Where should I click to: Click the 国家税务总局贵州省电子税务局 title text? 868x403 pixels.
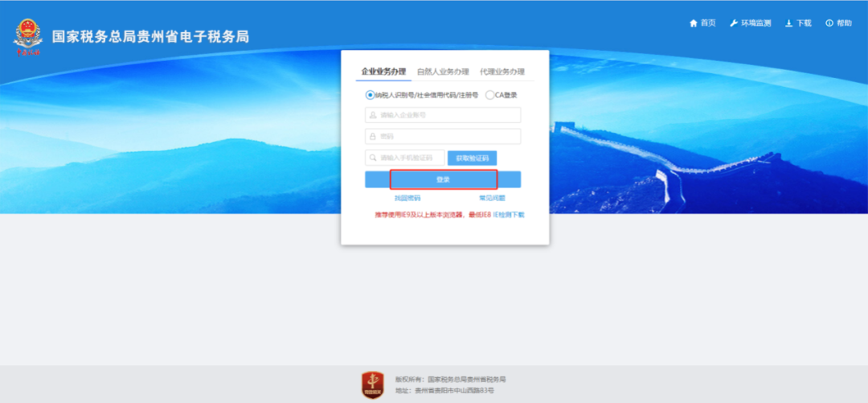(x=150, y=36)
